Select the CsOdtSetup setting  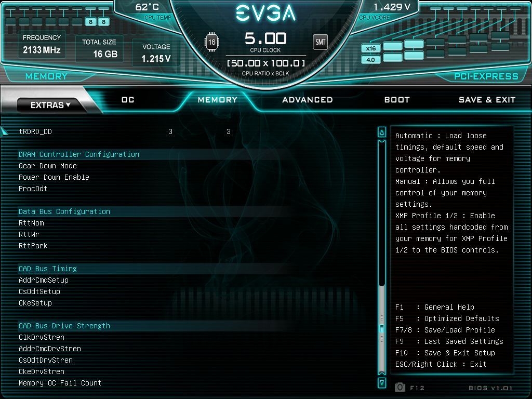[x=39, y=291]
